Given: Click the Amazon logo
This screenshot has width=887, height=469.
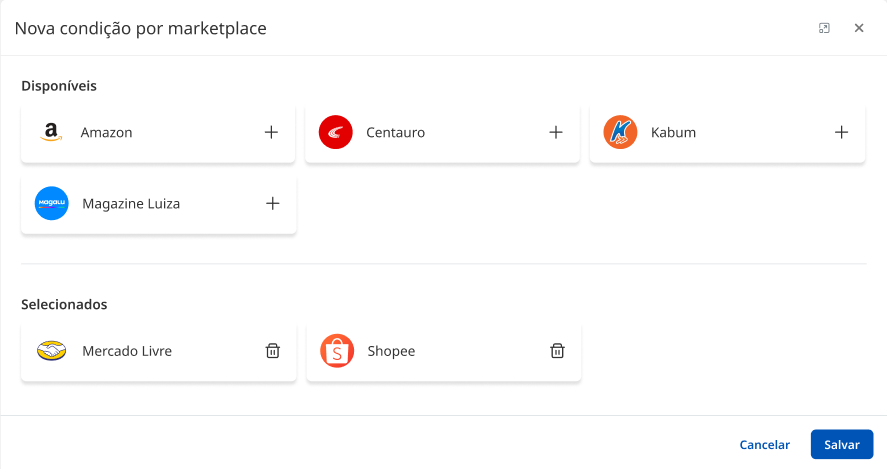Looking at the screenshot, I should click(x=51, y=132).
